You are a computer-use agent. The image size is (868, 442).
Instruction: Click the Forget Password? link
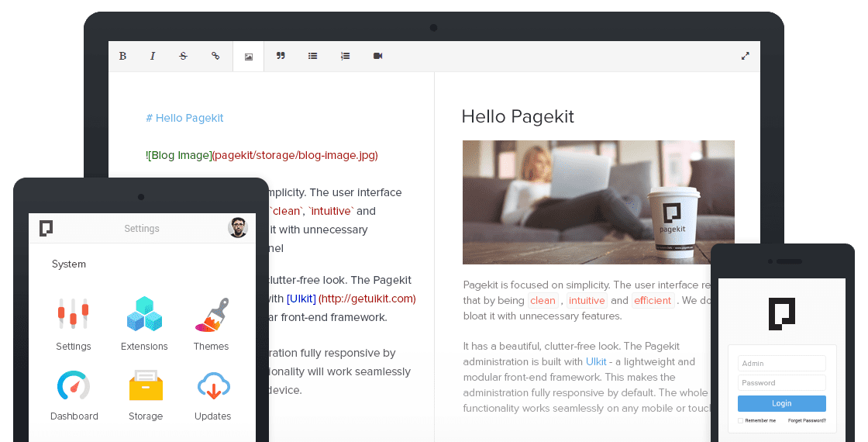[x=807, y=420]
